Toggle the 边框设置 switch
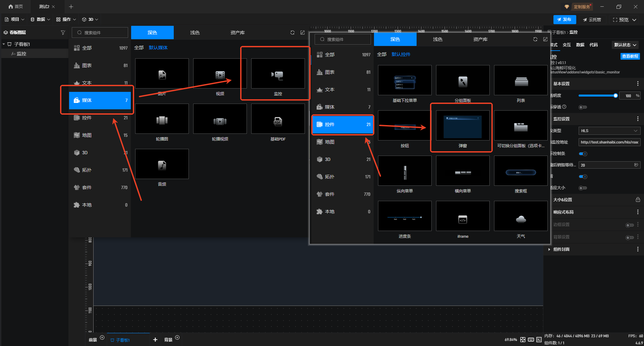Viewport: 644px width, 346px height. click(x=630, y=225)
